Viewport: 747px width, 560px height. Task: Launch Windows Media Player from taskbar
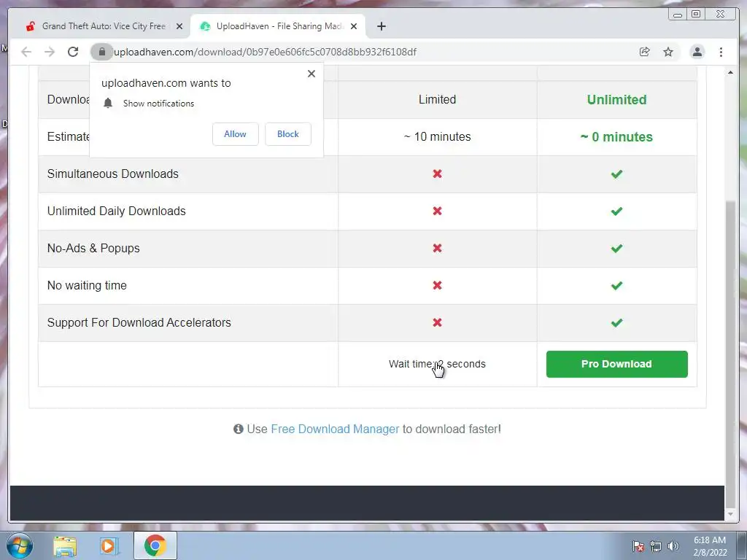[108, 545]
